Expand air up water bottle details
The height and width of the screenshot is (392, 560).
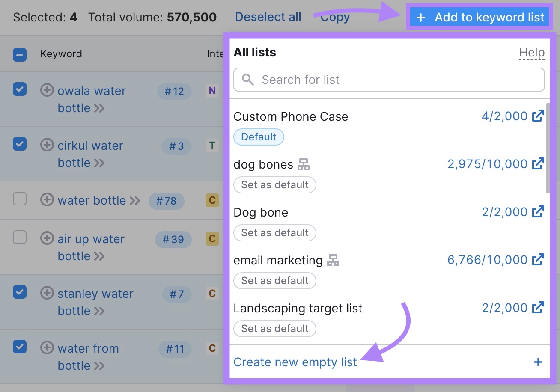[100, 256]
